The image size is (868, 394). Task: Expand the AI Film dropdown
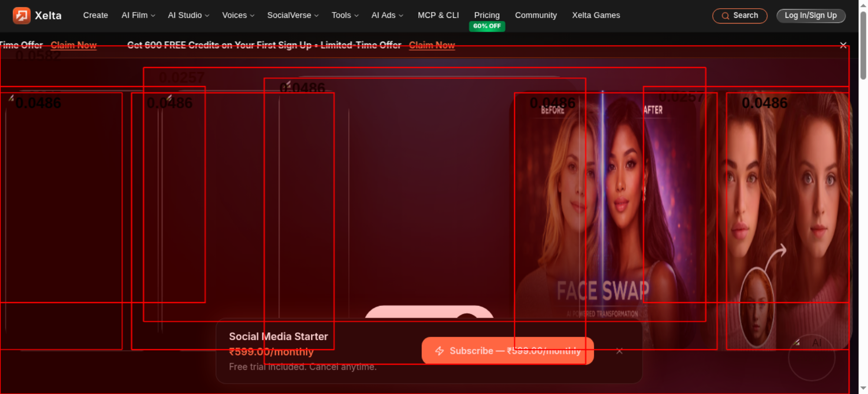(x=138, y=15)
